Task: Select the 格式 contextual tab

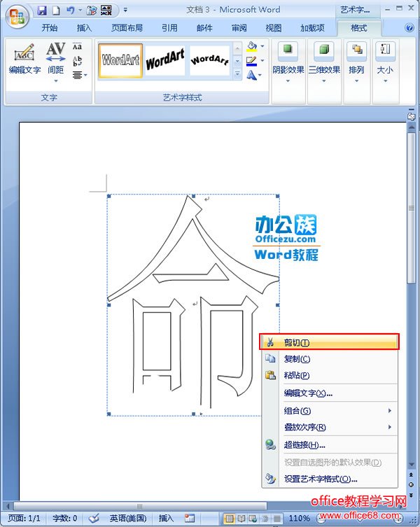Action: point(359,28)
